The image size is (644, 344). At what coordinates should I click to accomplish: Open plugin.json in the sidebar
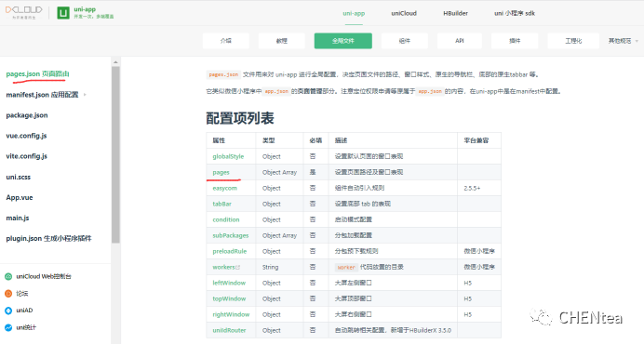click(x=48, y=239)
